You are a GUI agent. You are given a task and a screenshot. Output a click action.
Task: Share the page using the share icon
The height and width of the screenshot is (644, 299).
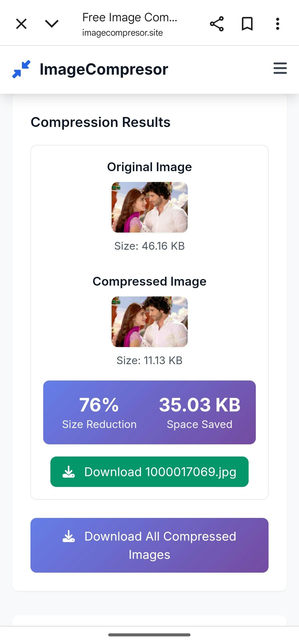click(217, 24)
